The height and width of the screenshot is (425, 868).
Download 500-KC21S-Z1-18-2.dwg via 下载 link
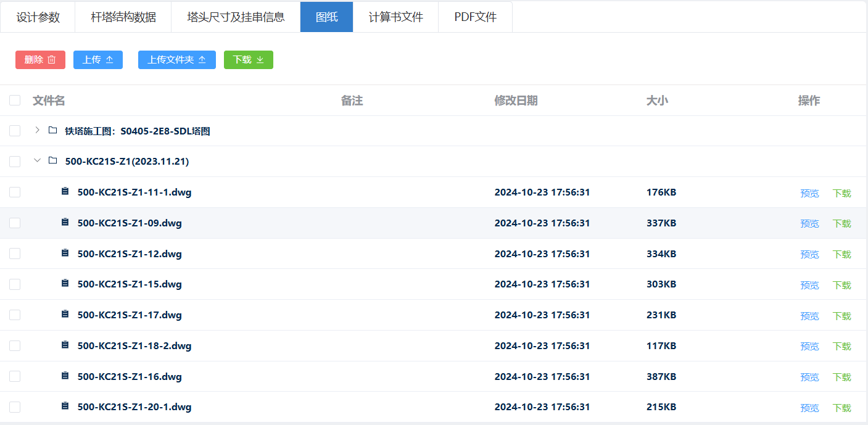pyautogui.click(x=842, y=346)
